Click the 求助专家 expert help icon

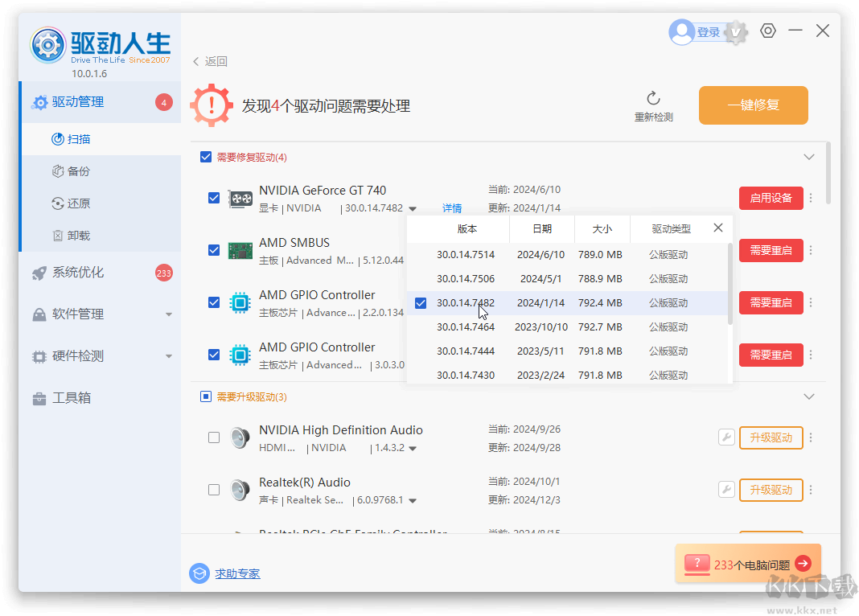(199, 573)
